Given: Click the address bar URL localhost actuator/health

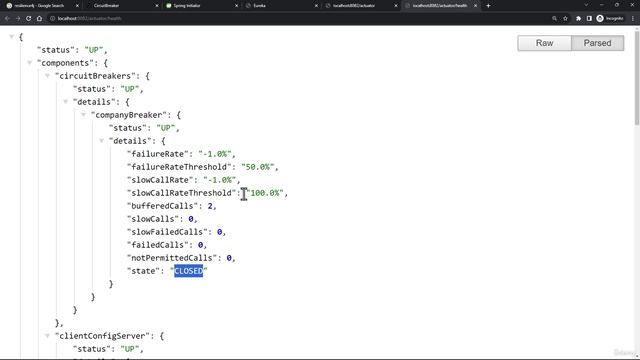Looking at the screenshot, I should tap(90, 18).
